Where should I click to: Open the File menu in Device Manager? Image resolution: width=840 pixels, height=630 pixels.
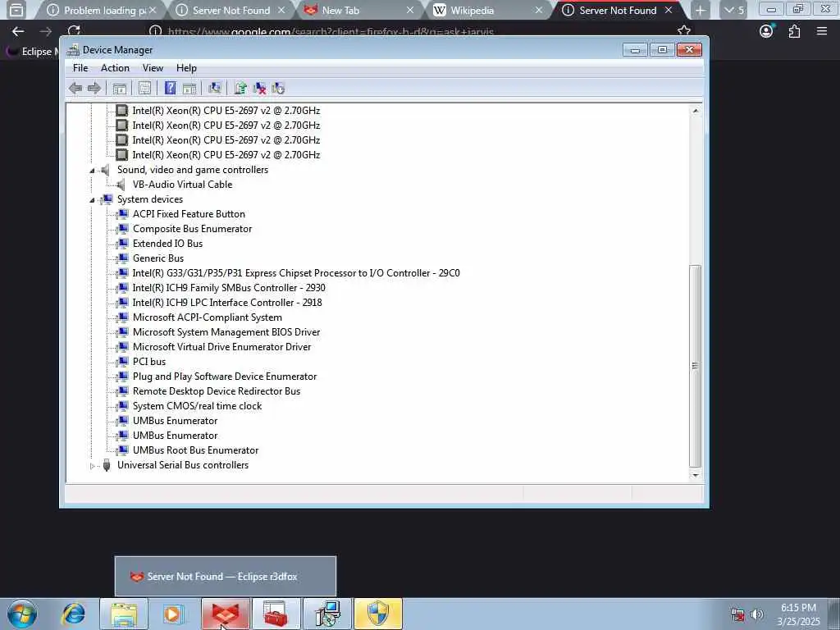click(80, 68)
